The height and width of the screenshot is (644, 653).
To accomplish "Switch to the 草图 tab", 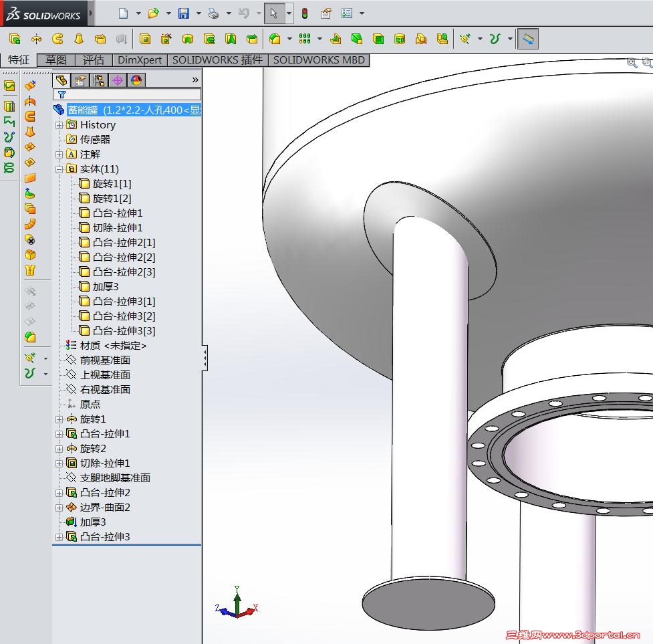I will (56, 60).
